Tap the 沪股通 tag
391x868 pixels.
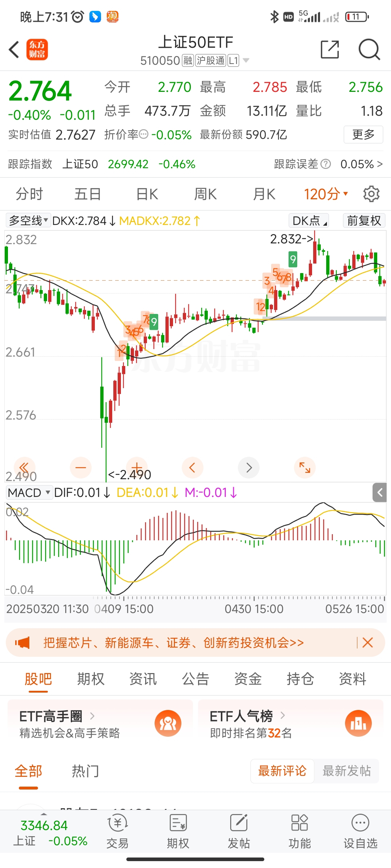tap(211, 60)
